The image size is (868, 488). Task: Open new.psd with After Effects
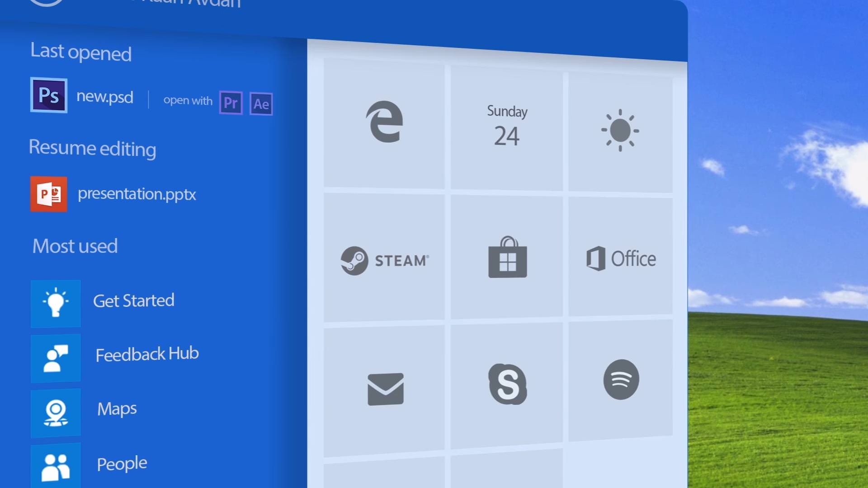pyautogui.click(x=261, y=103)
